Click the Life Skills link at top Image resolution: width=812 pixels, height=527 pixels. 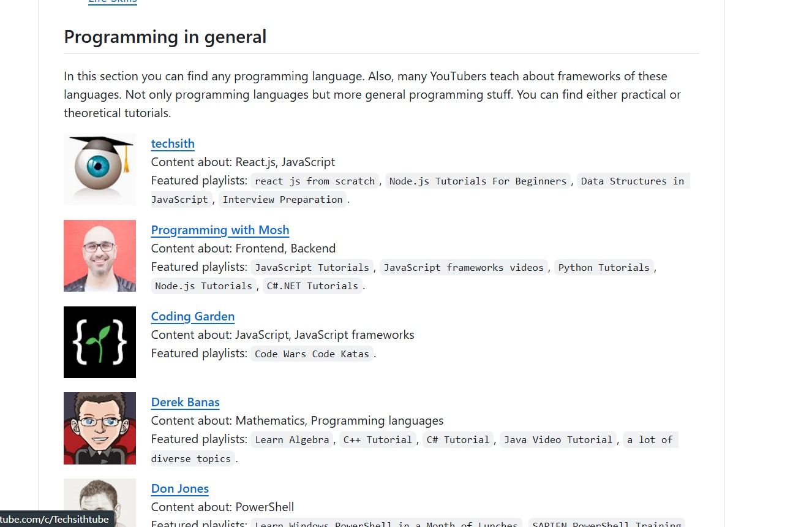(x=113, y=2)
